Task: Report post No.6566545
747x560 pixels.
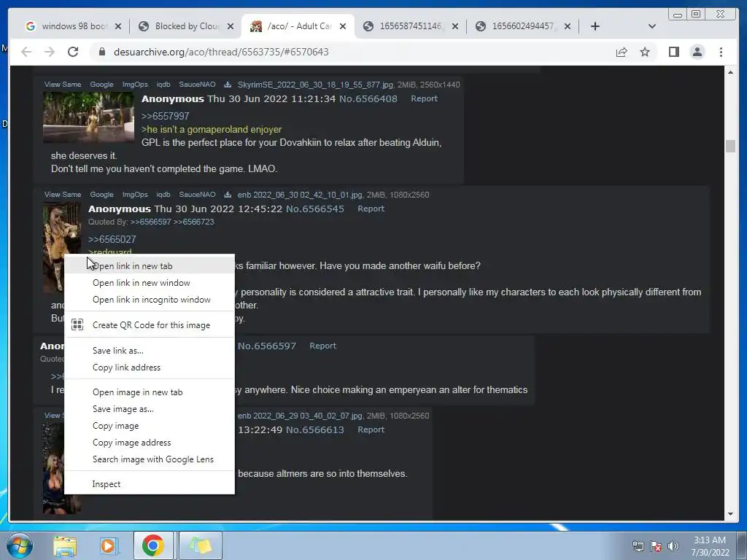Action: pos(371,209)
